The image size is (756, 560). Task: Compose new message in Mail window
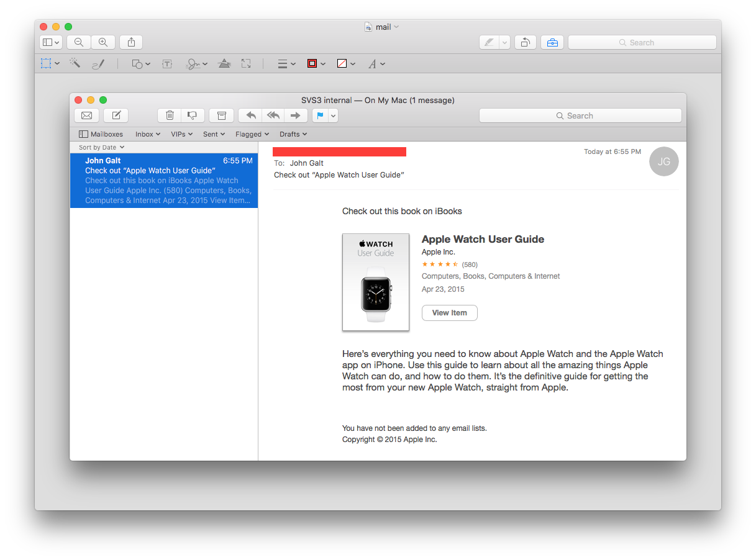click(116, 115)
